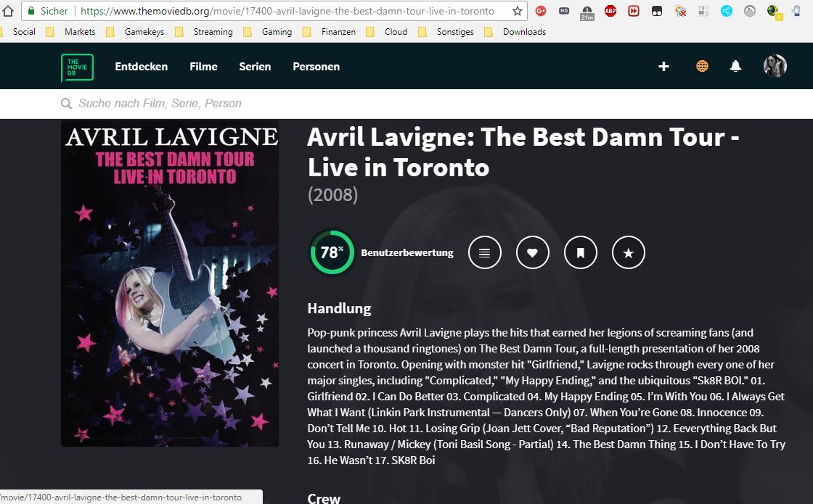Click the Avril Lavigne tour poster image
This screenshot has width=813, height=504.
[x=170, y=284]
